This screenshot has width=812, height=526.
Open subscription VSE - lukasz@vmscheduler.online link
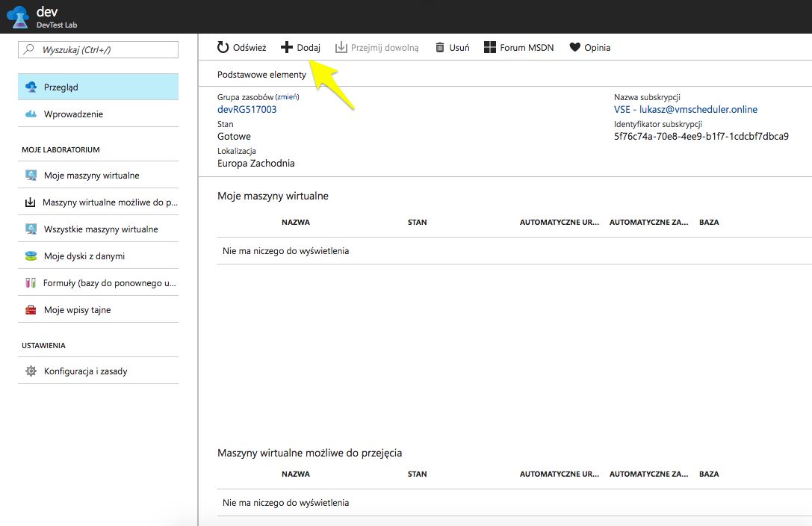click(686, 109)
